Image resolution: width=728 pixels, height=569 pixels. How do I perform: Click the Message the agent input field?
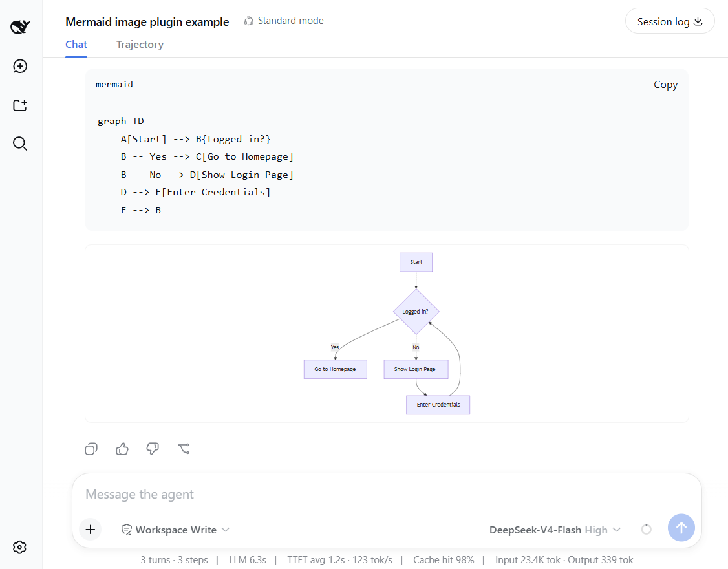(x=386, y=494)
